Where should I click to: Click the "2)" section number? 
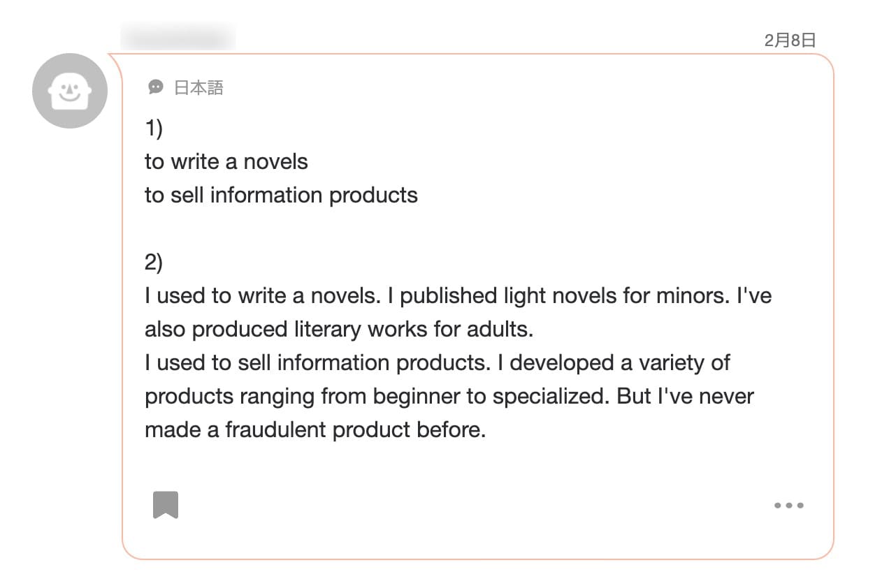154,262
